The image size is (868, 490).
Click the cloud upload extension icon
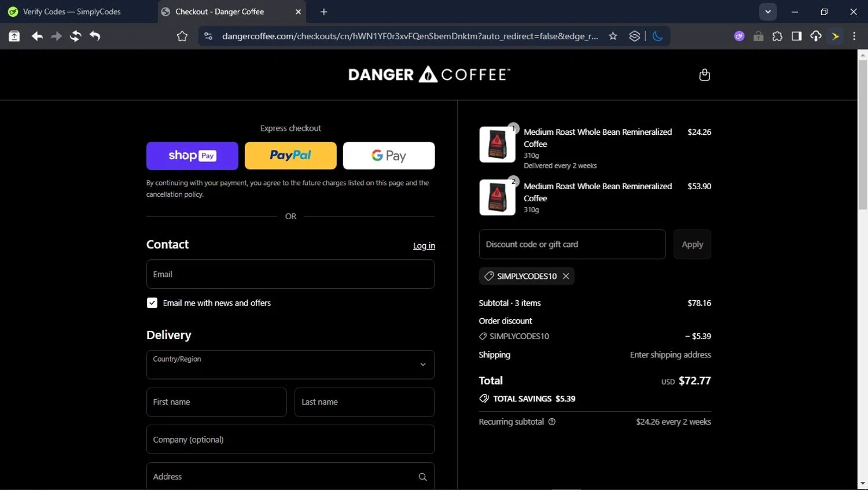pos(816,36)
